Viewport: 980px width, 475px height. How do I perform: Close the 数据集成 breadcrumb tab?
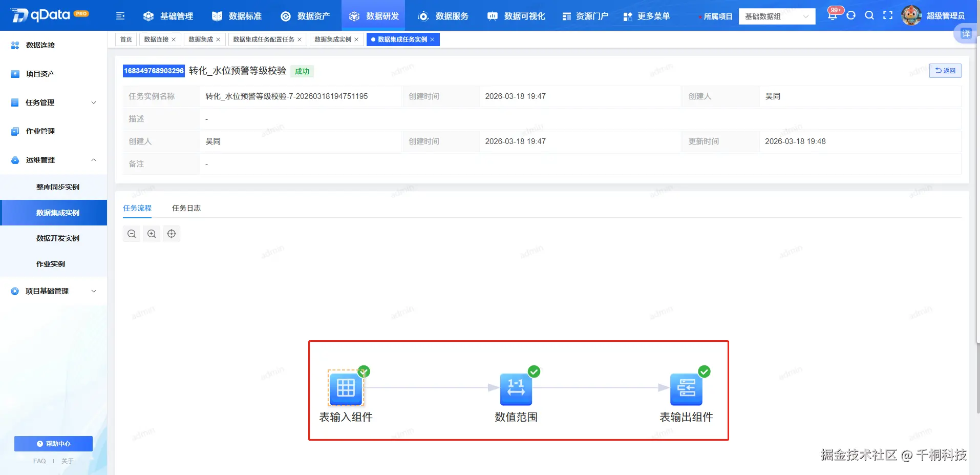tap(219, 39)
